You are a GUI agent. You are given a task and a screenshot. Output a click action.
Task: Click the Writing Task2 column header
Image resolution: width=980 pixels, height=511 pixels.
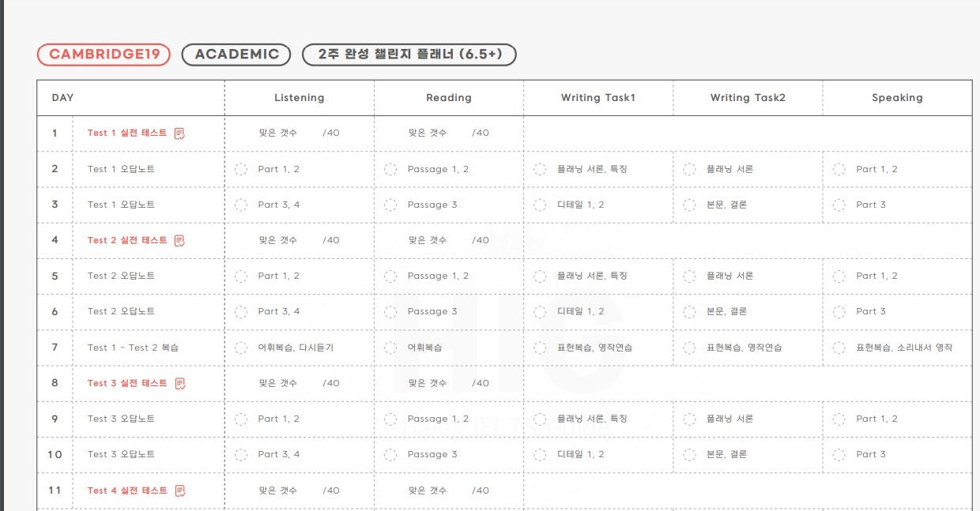pos(748,98)
